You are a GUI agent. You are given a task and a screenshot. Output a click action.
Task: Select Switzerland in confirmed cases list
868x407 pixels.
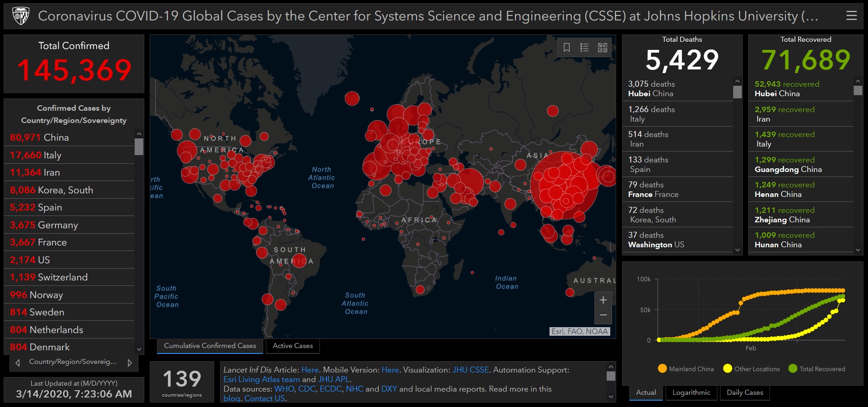click(x=69, y=277)
